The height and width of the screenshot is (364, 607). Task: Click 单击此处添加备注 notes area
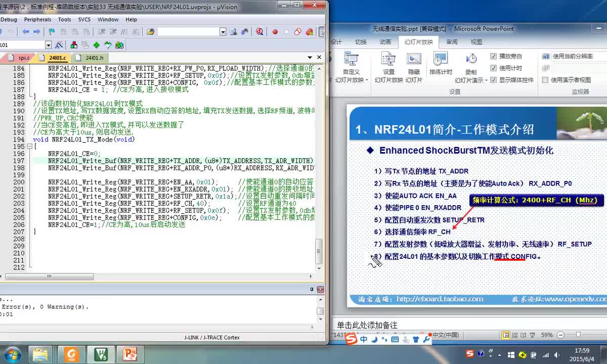pyautogui.click(x=367, y=325)
